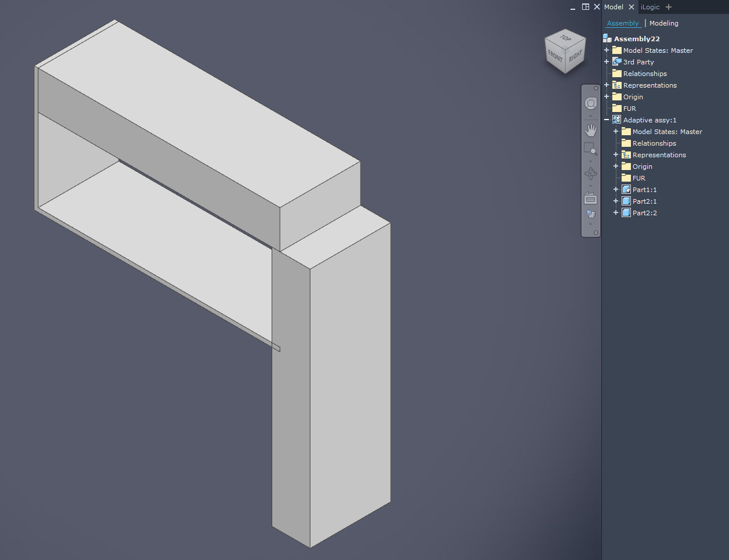Switch to the iLogic tab
The image size is (729, 560).
(x=650, y=7)
